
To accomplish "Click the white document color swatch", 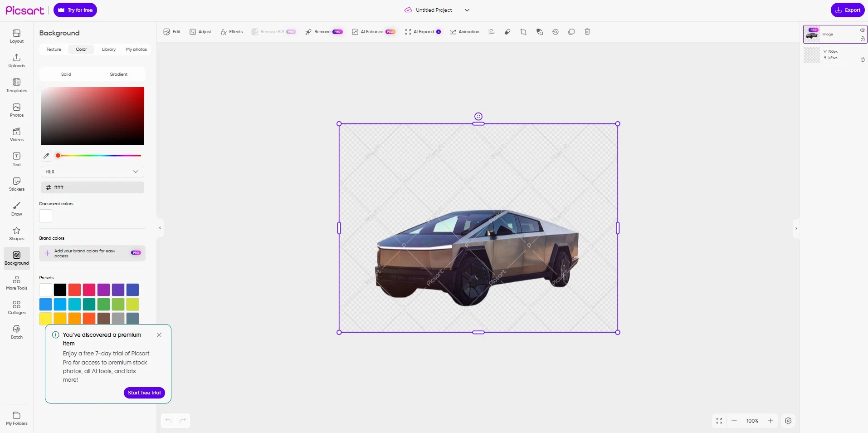I will 46,216.
